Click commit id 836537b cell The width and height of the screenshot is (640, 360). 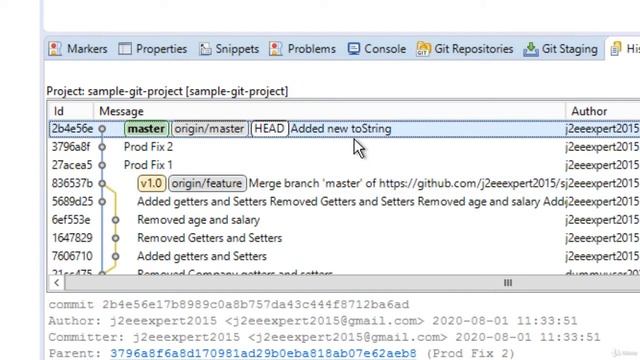click(x=72, y=183)
